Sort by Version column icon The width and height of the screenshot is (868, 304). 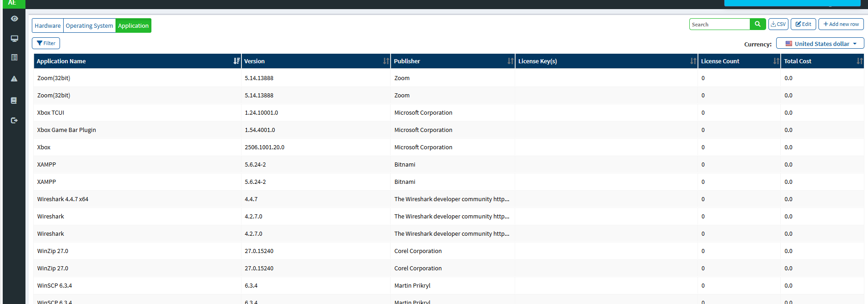386,61
